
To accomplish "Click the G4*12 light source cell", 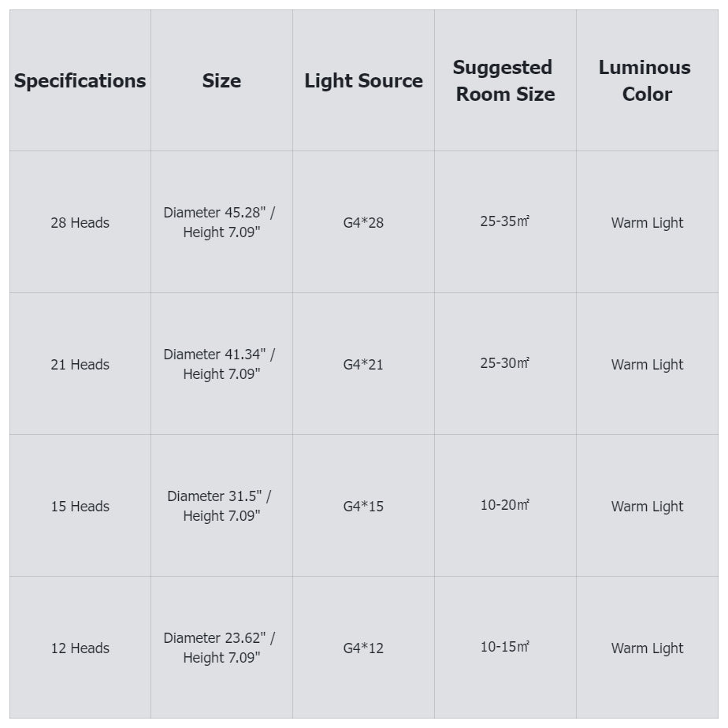I will click(363, 648).
